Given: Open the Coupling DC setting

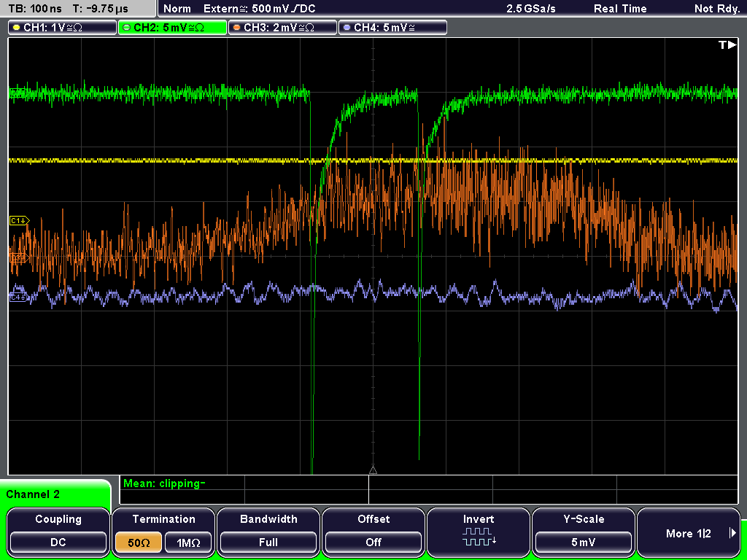Looking at the screenshot, I should (58, 533).
